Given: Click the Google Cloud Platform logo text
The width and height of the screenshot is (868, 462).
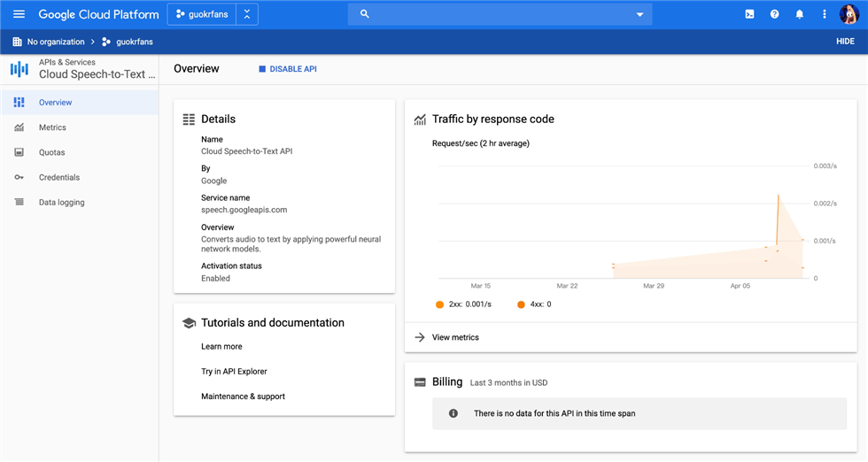Looking at the screenshot, I should point(98,14).
